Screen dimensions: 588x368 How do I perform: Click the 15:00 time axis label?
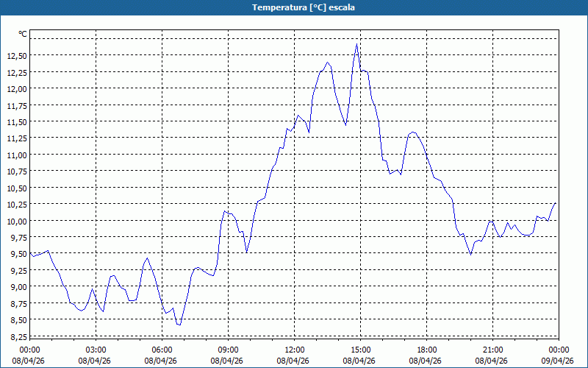(x=360, y=350)
